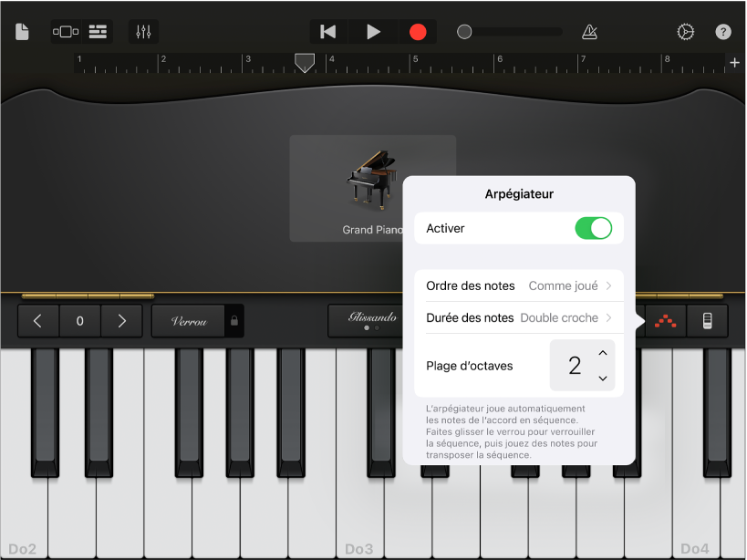The image size is (747, 560).
Task: Open Durée des notes options
Action: (x=519, y=317)
